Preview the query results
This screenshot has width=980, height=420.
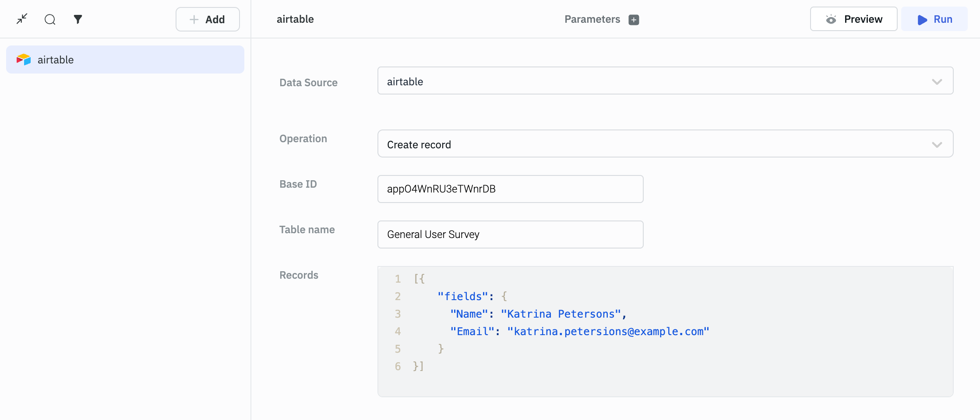[x=853, y=19]
